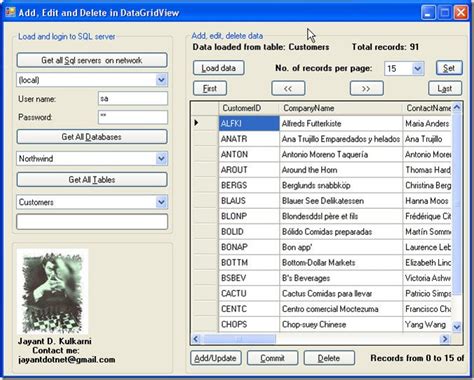Viewport: 474px width, 380px height.
Task: Expand the Northwind database dropdown
Action: pyautogui.click(x=161, y=159)
